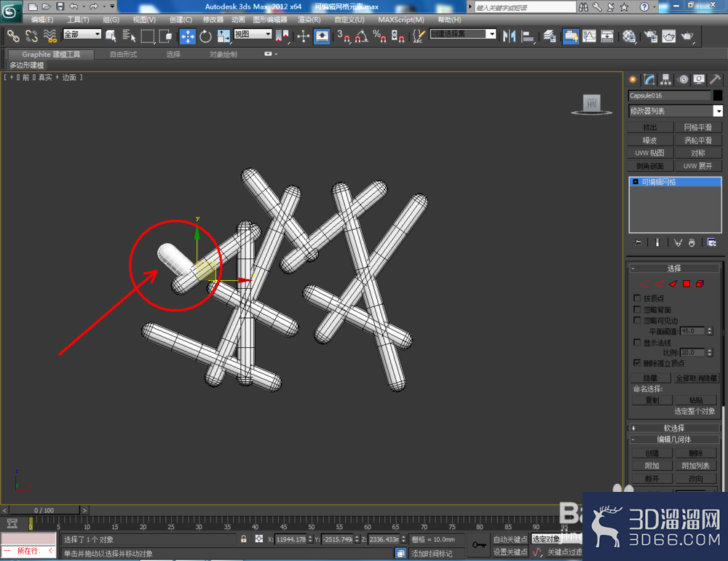The image size is (728, 561).
Task: Select Element sub-object level cube icon
Action: click(700, 284)
